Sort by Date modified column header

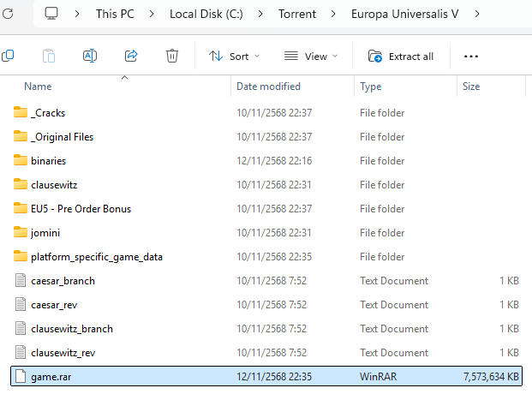270,87
